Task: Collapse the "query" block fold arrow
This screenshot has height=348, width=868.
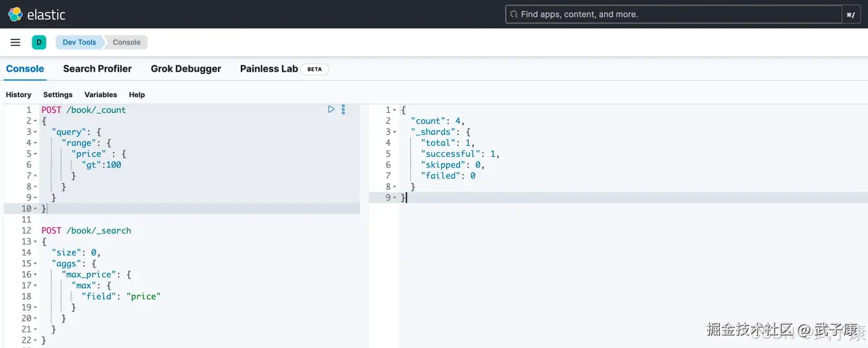Action: (35, 132)
